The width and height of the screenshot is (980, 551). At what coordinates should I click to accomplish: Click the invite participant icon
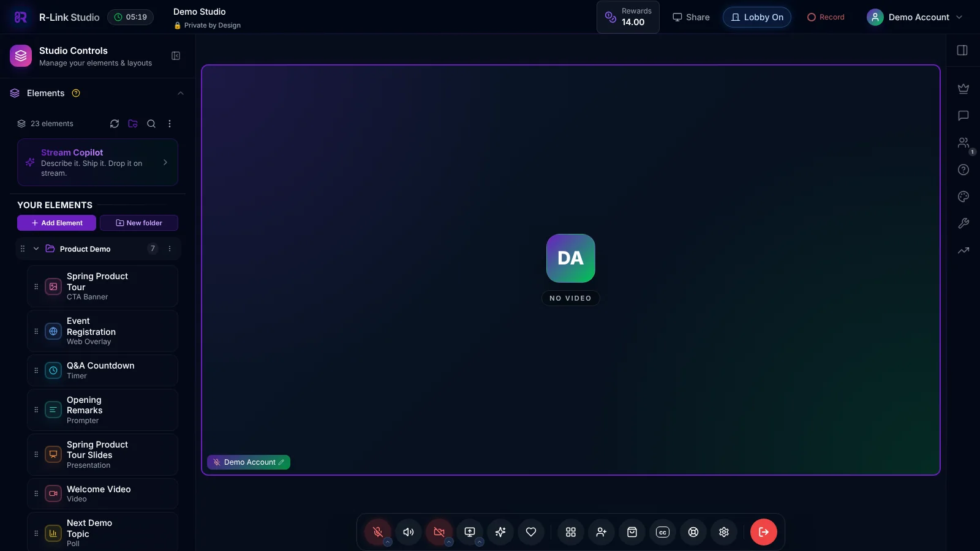tap(601, 532)
